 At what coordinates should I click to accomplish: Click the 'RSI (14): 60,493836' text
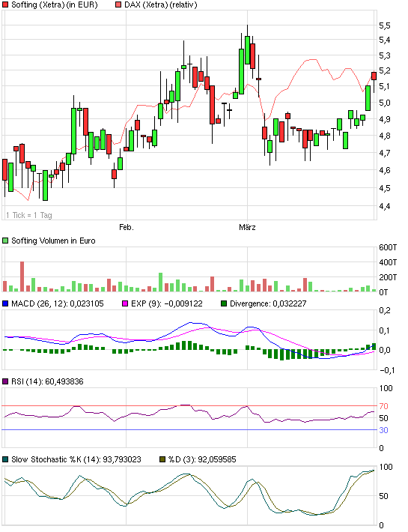tap(47, 381)
